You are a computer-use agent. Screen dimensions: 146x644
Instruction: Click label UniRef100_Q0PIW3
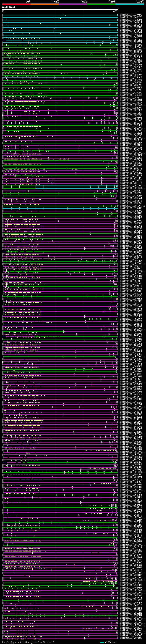pos(131,638)
